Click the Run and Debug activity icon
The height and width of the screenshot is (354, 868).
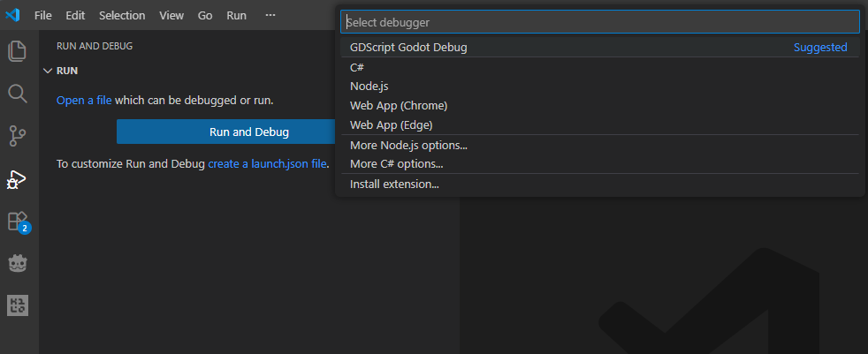[18, 178]
